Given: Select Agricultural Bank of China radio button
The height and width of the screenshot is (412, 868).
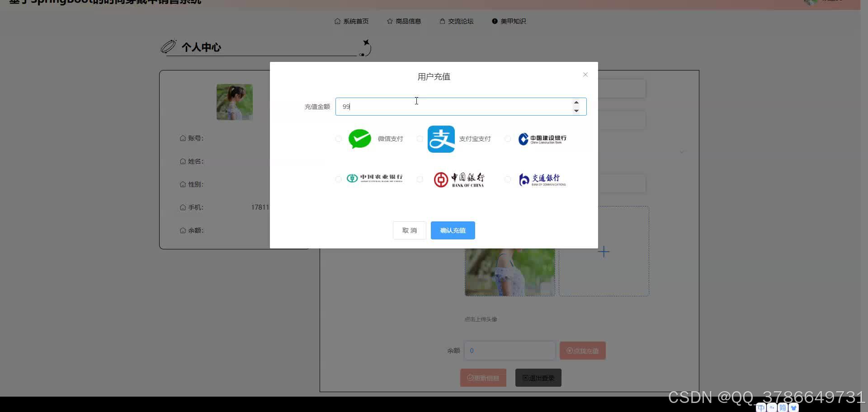Looking at the screenshot, I should tap(338, 179).
